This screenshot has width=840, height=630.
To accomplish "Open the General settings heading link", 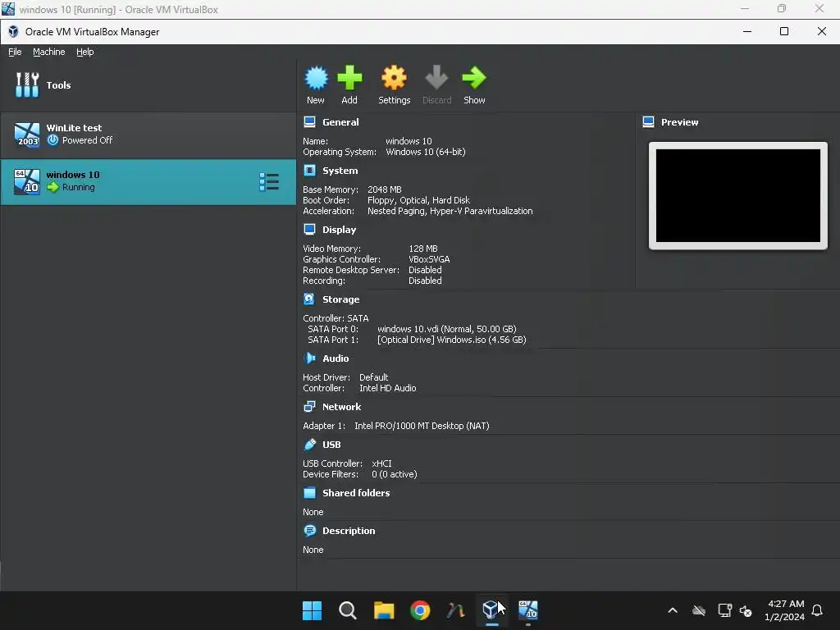I will (x=340, y=122).
